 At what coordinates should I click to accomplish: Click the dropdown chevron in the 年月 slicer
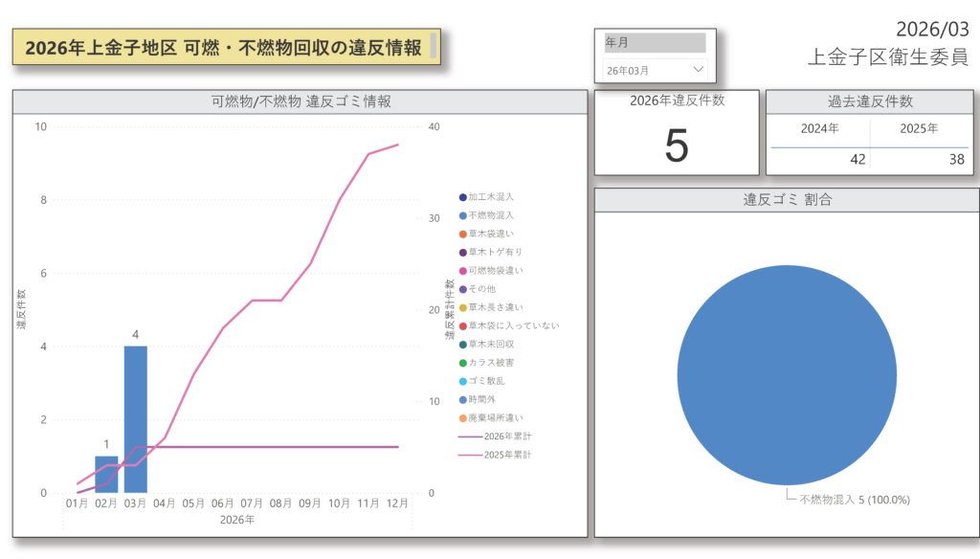point(698,70)
